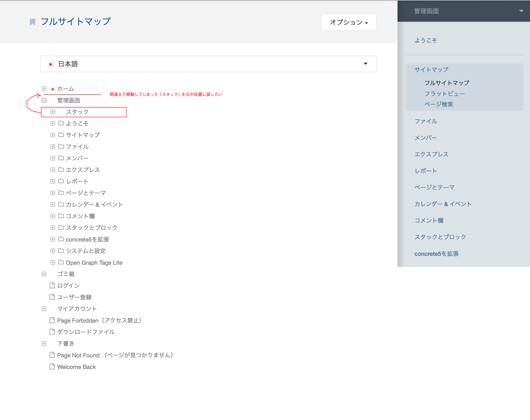Open concrete5を拡張 in the dashboard sidebar
This screenshot has height=420, width=530.
437,254
